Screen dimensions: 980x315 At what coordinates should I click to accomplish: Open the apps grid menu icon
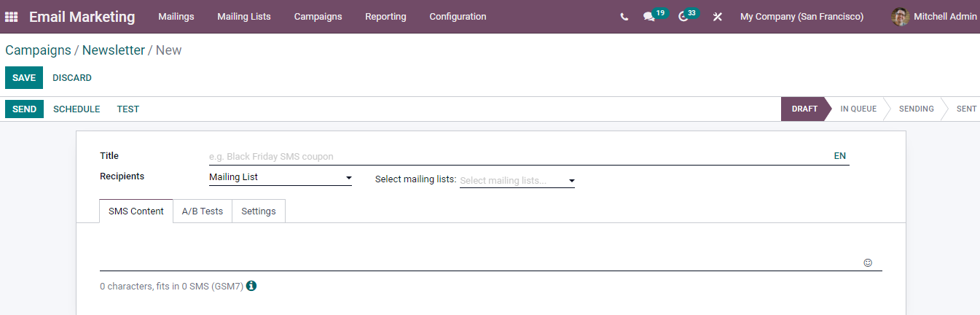(x=11, y=17)
